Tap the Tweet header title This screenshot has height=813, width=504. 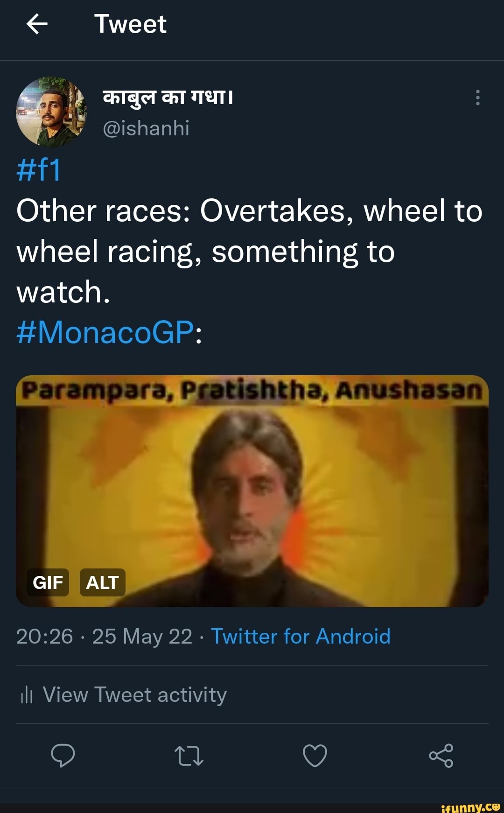tap(130, 24)
